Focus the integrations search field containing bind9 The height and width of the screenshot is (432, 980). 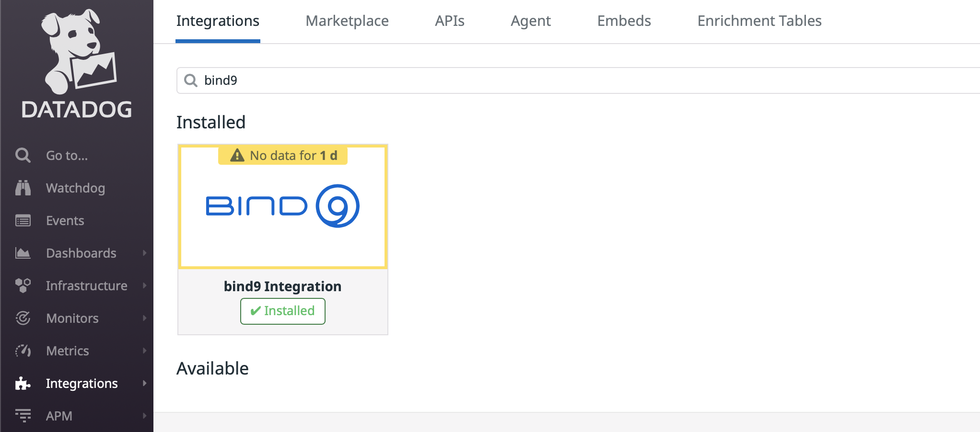[x=578, y=80]
